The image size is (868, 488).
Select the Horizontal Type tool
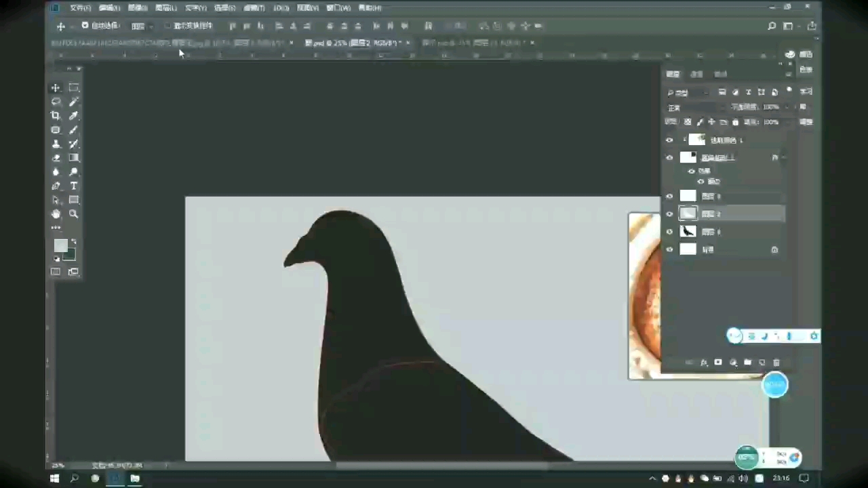tap(74, 186)
